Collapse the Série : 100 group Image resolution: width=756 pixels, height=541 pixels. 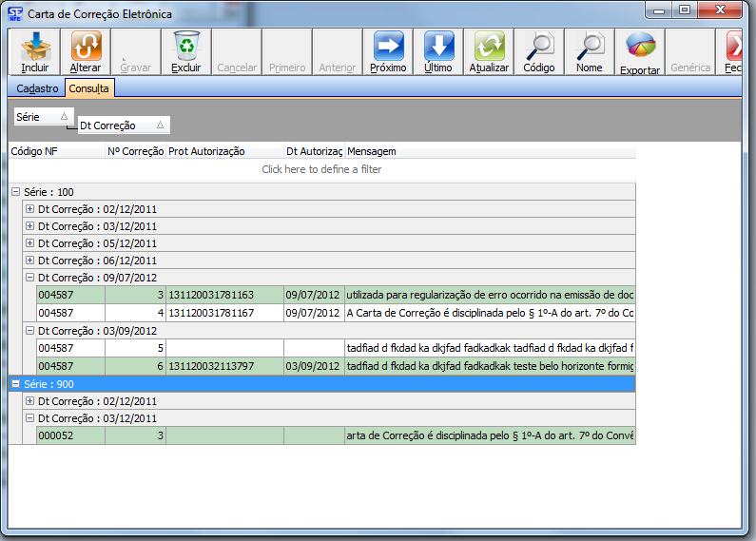click(x=15, y=192)
